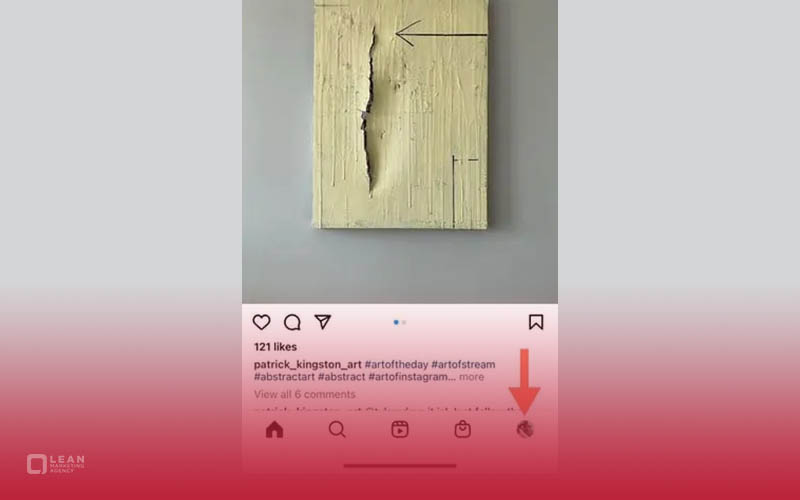View all 6 comments
The height and width of the screenshot is (500, 800).
click(305, 394)
